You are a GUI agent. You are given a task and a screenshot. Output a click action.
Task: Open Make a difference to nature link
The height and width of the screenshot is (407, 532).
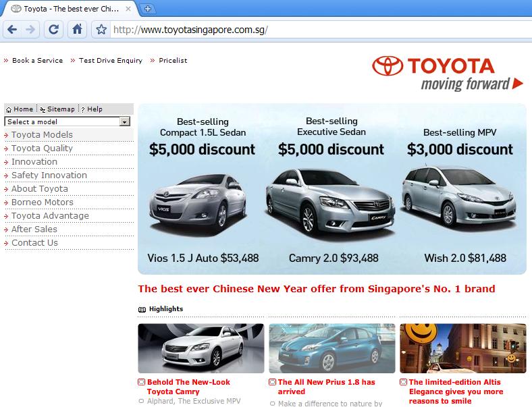(330, 403)
